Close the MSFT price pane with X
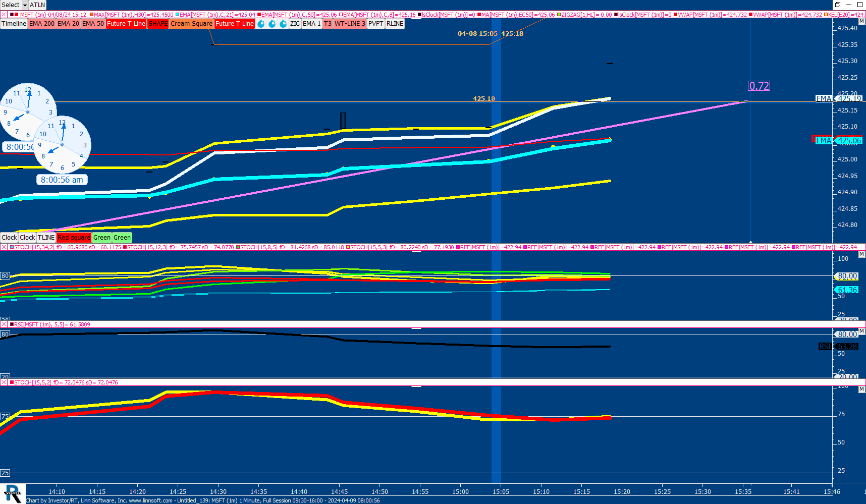Screen dimensions: 866x504 [x=4, y=15]
